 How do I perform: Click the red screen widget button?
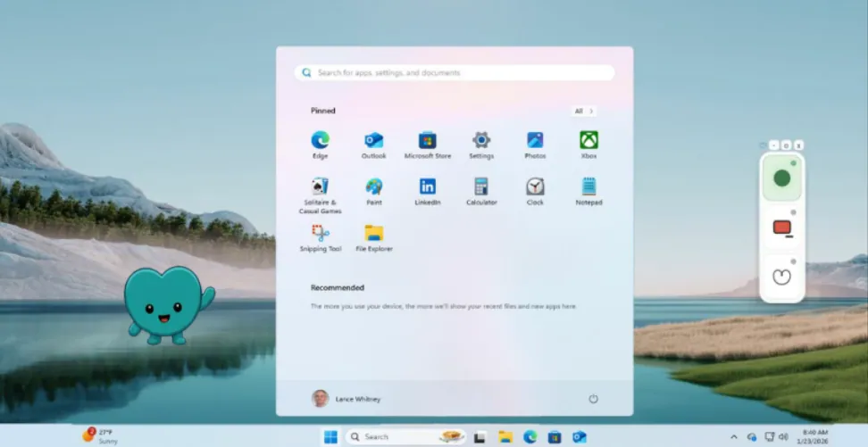(781, 228)
